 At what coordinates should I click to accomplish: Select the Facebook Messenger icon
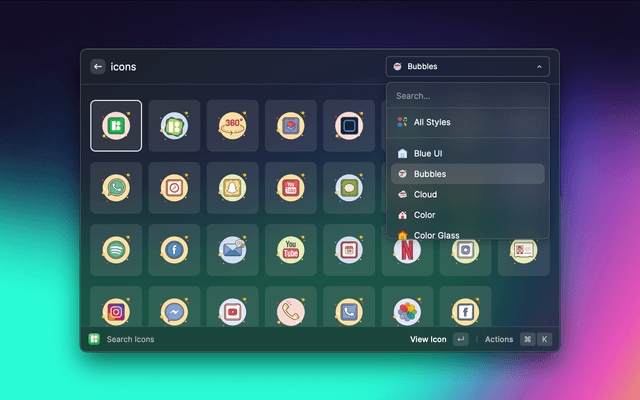(x=174, y=311)
